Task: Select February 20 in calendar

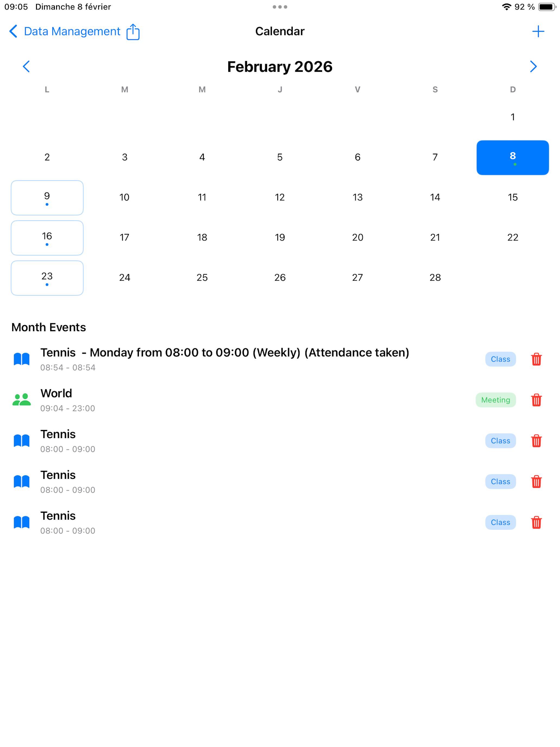Action: pos(358,238)
